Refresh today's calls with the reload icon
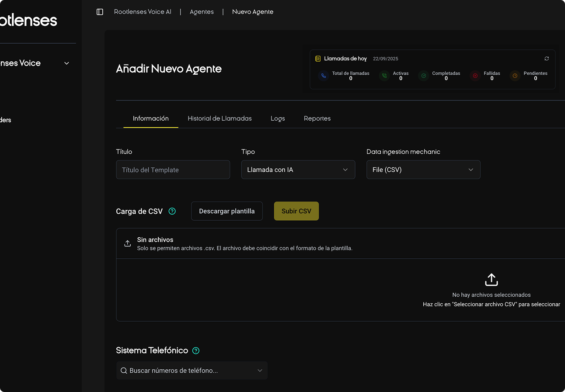Image resolution: width=565 pixels, height=392 pixels. 547,59
